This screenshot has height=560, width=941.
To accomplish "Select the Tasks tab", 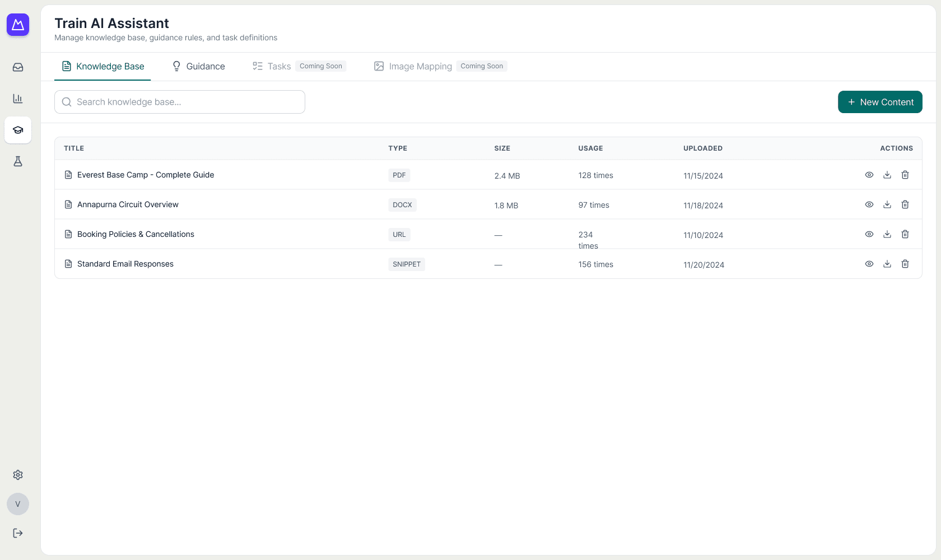I will (x=299, y=66).
